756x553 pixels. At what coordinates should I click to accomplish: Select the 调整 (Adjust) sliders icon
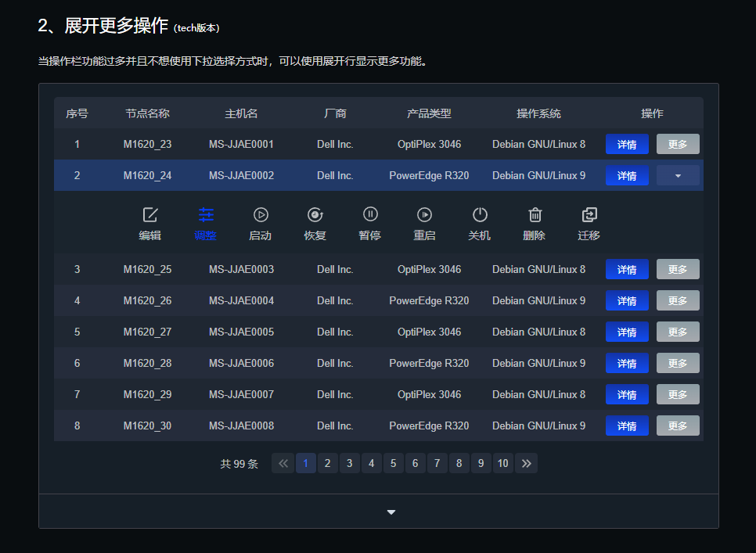206,215
